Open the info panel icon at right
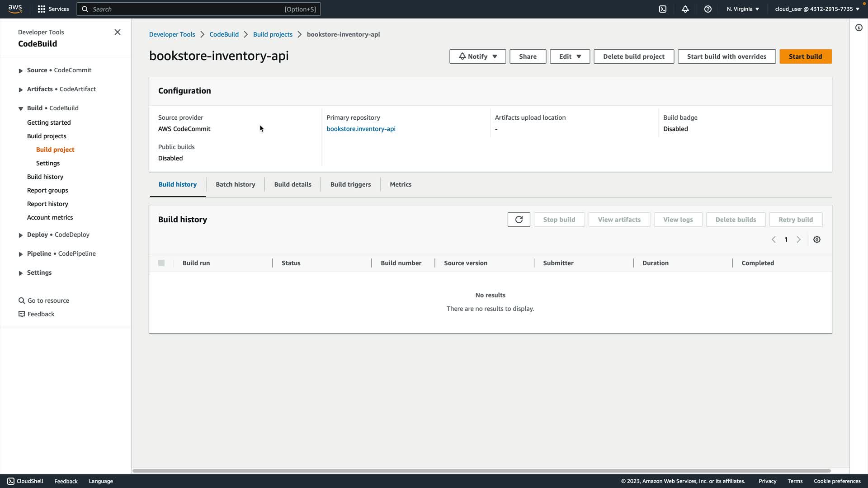 pyautogui.click(x=859, y=28)
